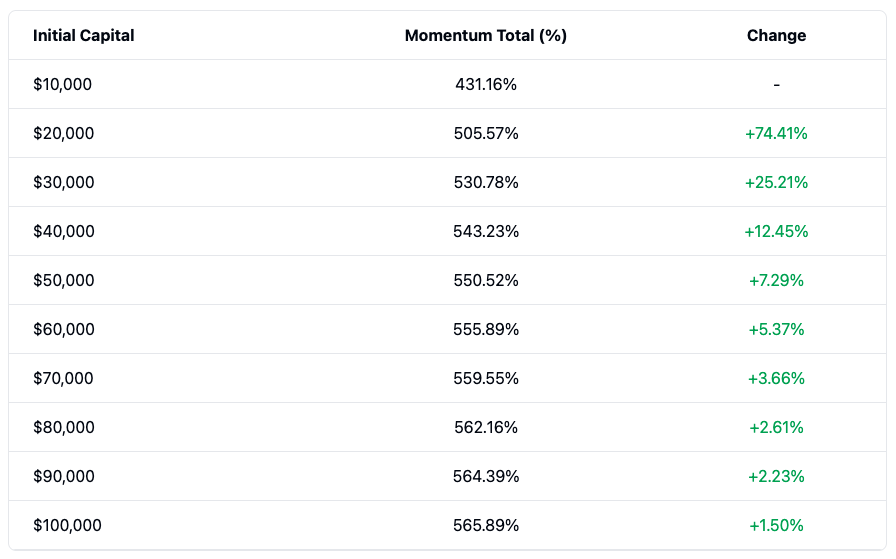Select the $20,000 initial capital cell
Screen dimensions: 896x559
tap(64, 134)
